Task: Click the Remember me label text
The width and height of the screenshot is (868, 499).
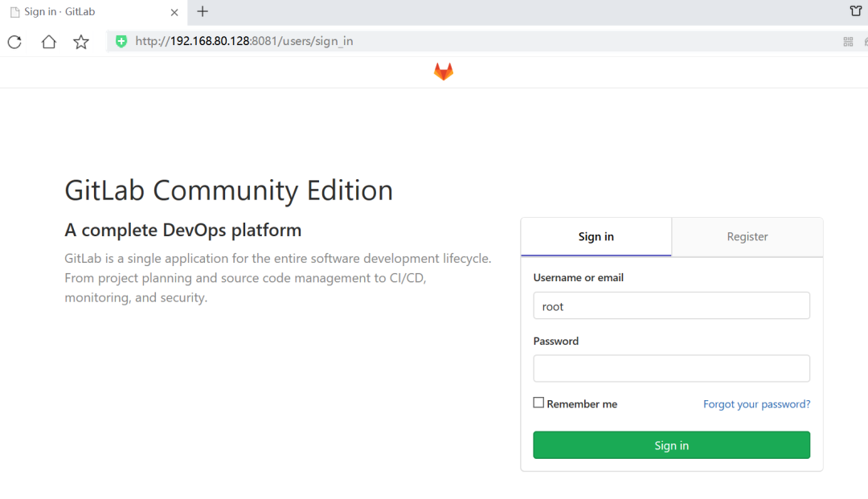Action: pos(582,404)
